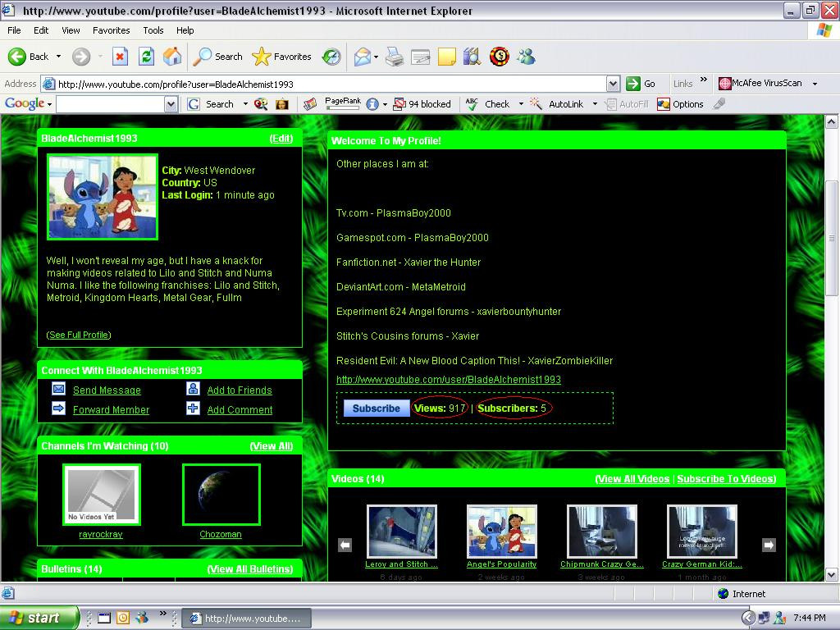Image resolution: width=840 pixels, height=630 pixels.
Task: Open the Search toolbar button
Action: (217, 57)
